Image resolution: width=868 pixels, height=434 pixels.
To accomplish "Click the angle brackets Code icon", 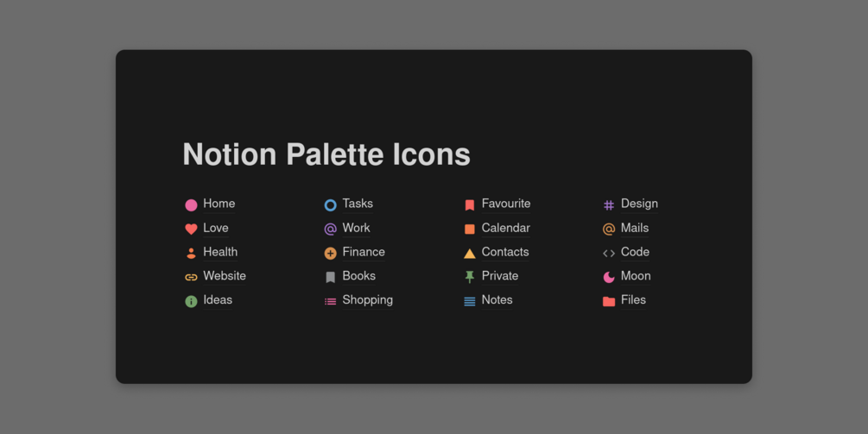I will [609, 253].
